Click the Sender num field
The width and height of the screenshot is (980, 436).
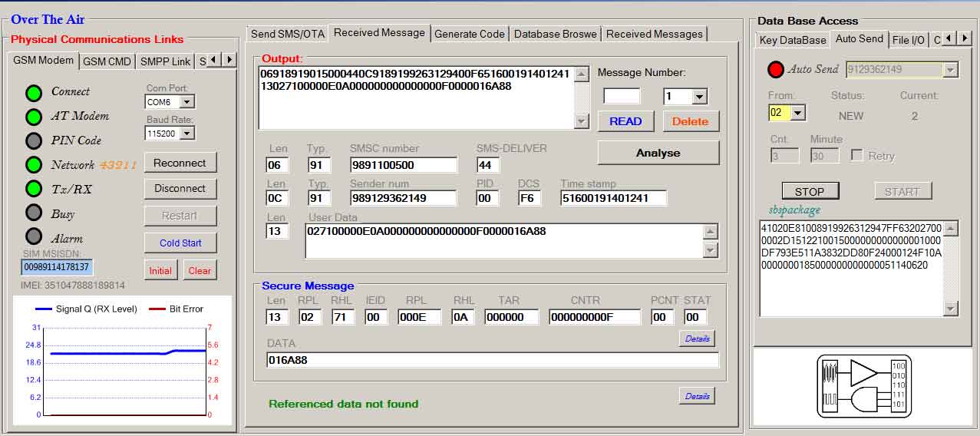pos(404,198)
